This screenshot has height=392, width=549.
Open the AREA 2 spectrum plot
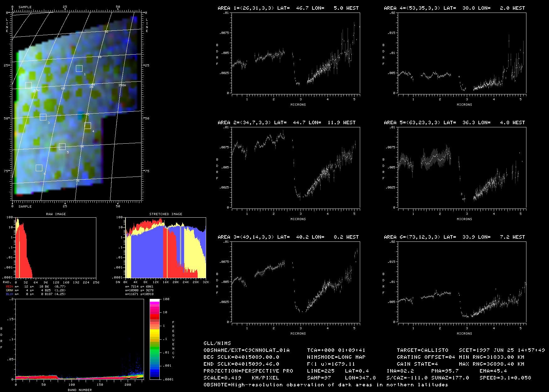coord(296,167)
